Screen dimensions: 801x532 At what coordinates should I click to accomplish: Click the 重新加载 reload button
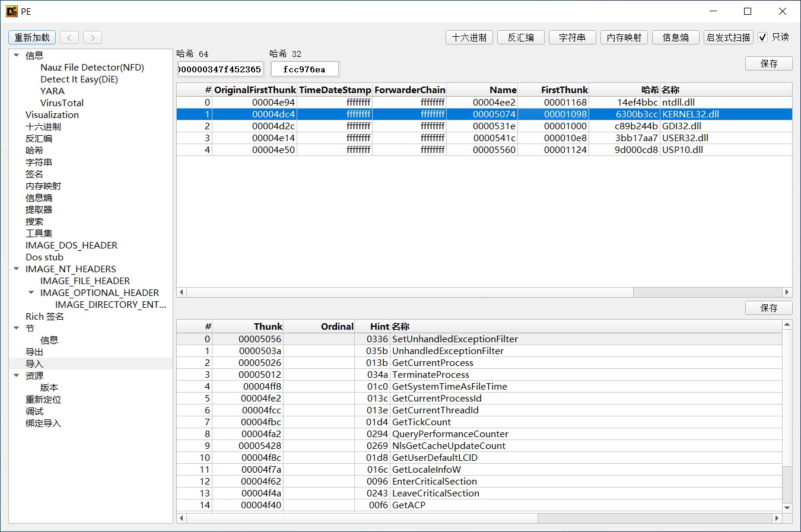(32, 37)
